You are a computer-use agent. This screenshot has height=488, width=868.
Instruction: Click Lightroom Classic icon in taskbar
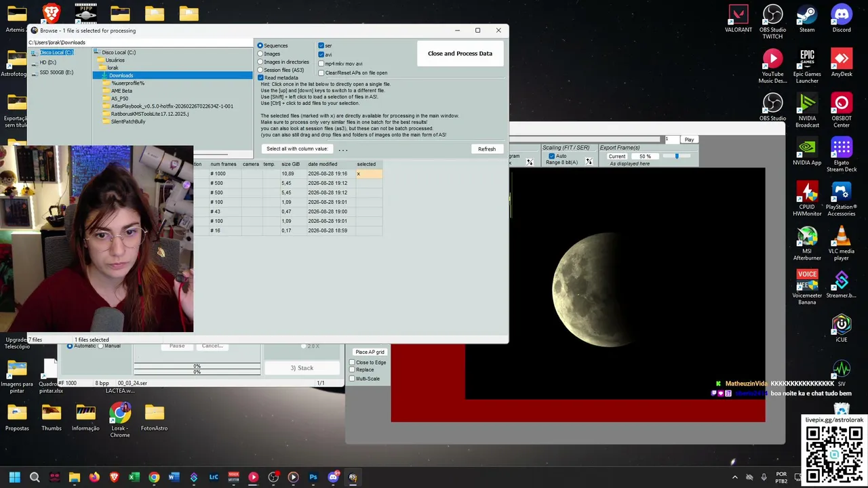(214, 477)
